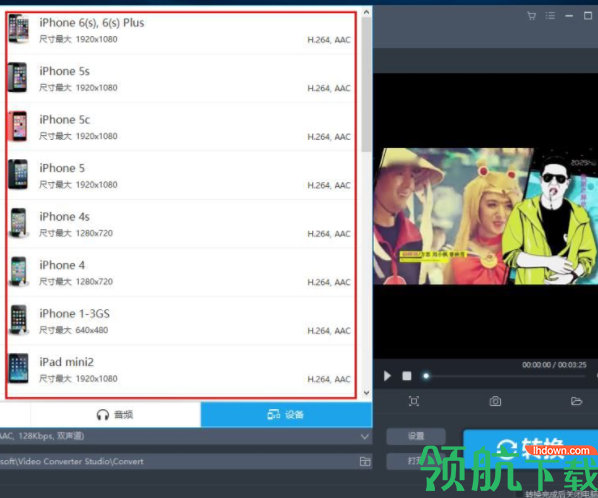Start conversion with the 转换 button
Screen dimensions: 598x498
pyautogui.click(x=530, y=449)
